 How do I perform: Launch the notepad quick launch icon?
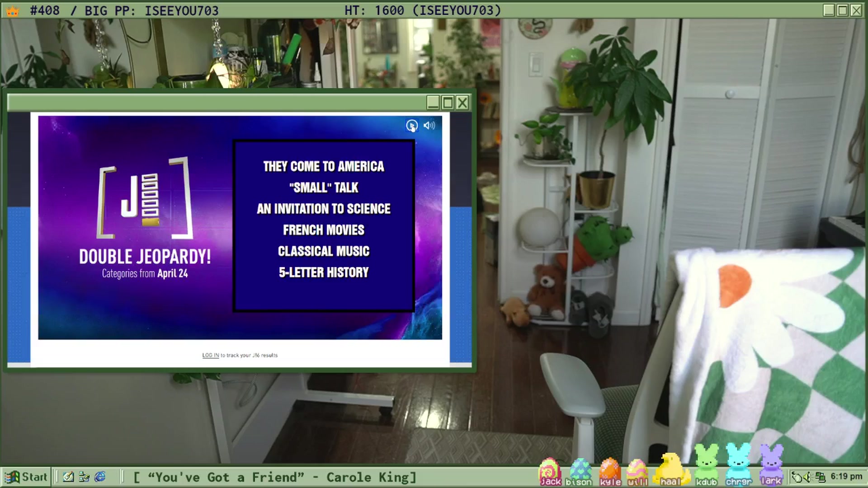68,477
